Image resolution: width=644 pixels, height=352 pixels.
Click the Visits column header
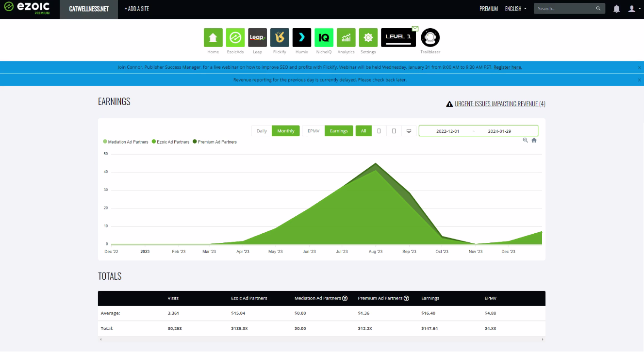[x=173, y=299]
